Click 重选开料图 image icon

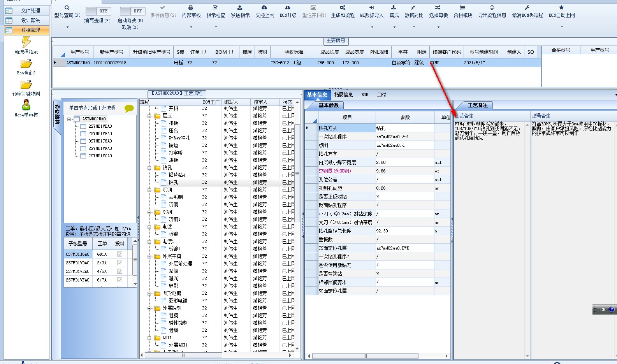(x=313, y=8)
